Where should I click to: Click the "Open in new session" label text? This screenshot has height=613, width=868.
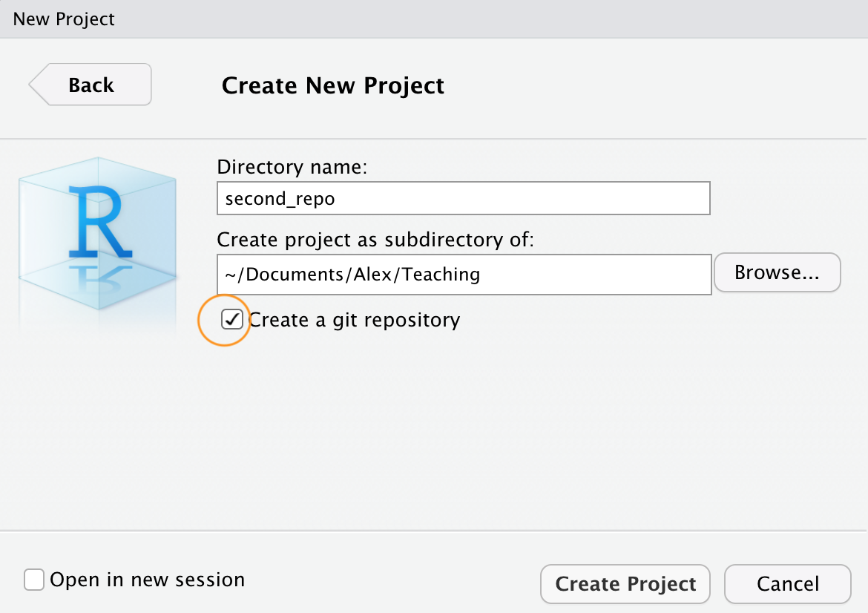click(x=147, y=580)
